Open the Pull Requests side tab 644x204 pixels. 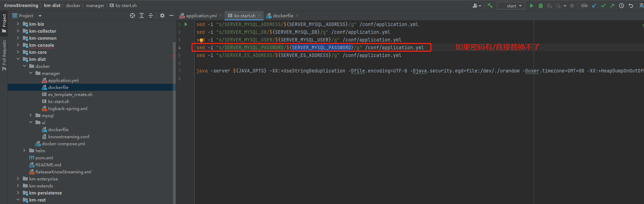click(4, 56)
